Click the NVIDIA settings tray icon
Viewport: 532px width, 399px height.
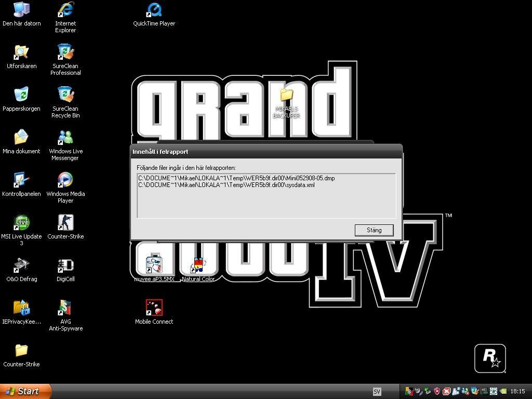[503, 391]
